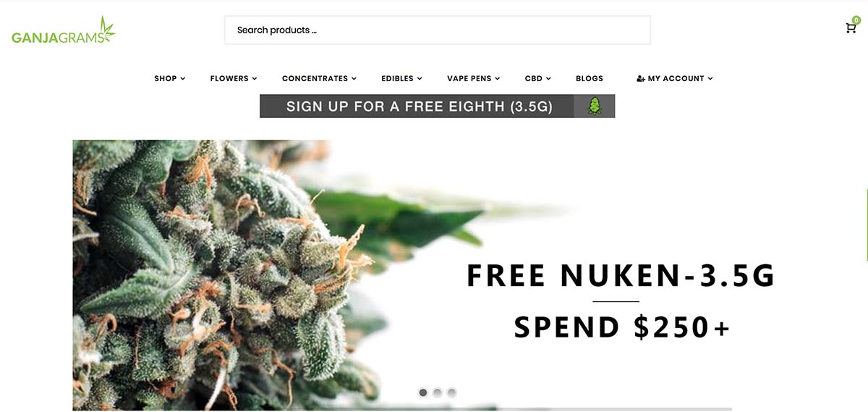This screenshot has height=412, width=868.
Task: Click the user icon beside My Account
Action: [x=641, y=78]
